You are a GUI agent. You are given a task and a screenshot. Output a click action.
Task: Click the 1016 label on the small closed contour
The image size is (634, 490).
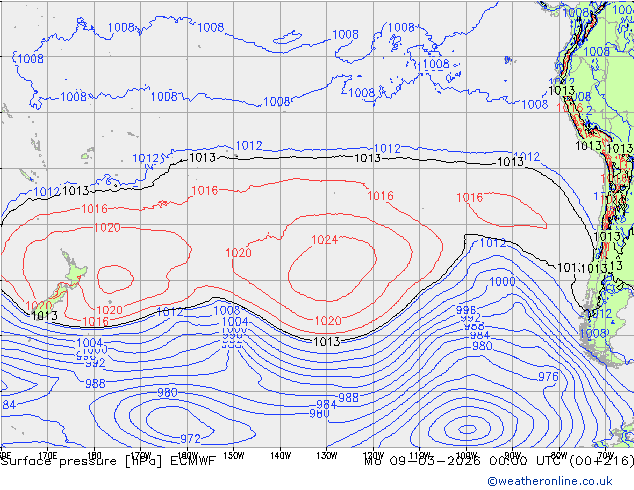[469, 197]
